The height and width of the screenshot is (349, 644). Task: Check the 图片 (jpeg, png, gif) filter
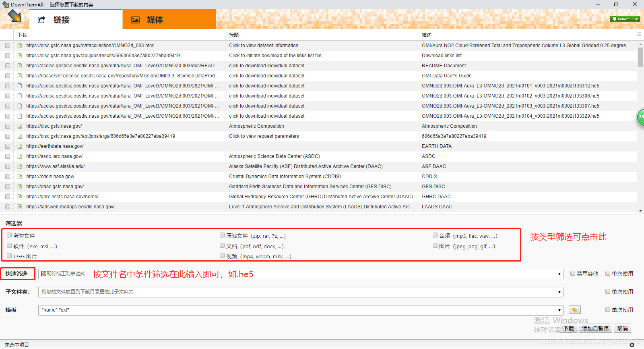pos(435,245)
